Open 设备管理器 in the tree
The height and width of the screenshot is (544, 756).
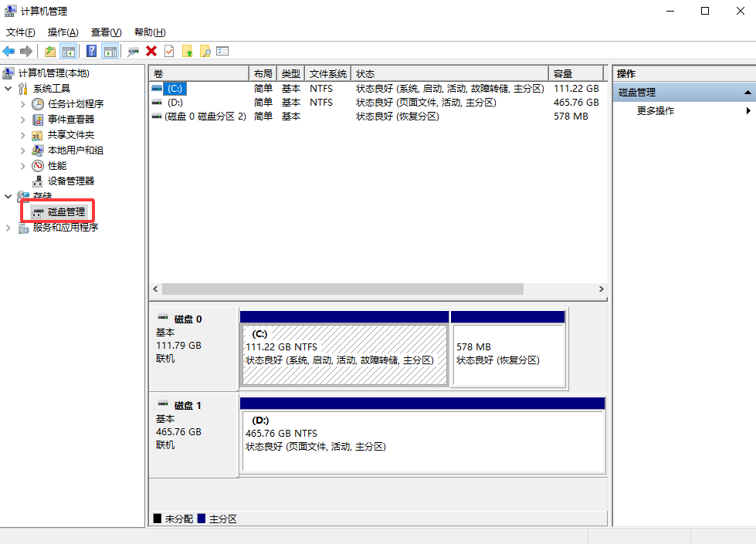coord(71,181)
